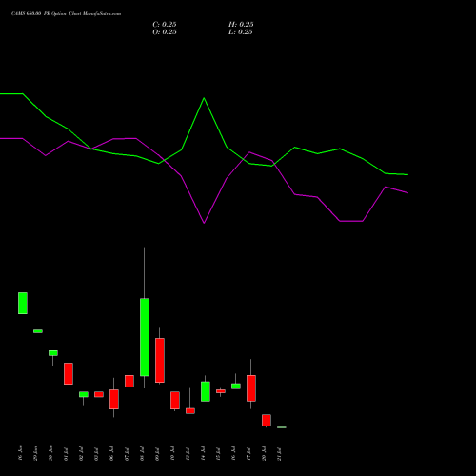The width and height of the screenshot is (476, 476).
Task: Click the red candle for 17 Jul
Action: click(x=251, y=388)
